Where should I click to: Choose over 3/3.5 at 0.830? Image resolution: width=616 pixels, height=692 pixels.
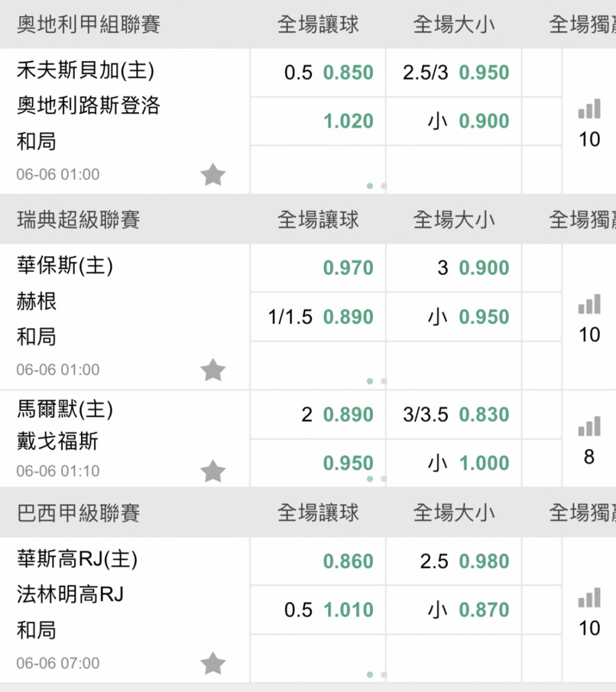coord(453,415)
